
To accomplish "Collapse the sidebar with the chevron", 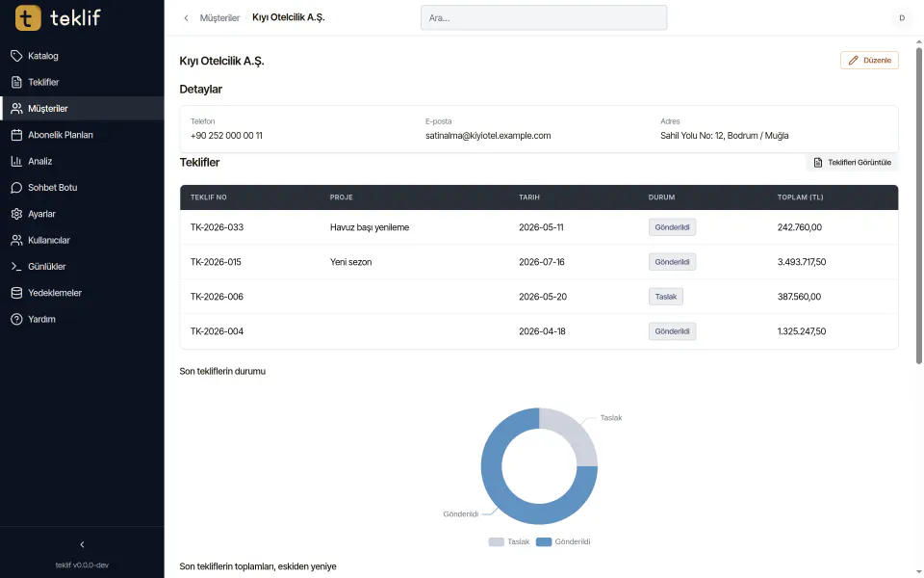I will (82, 544).
